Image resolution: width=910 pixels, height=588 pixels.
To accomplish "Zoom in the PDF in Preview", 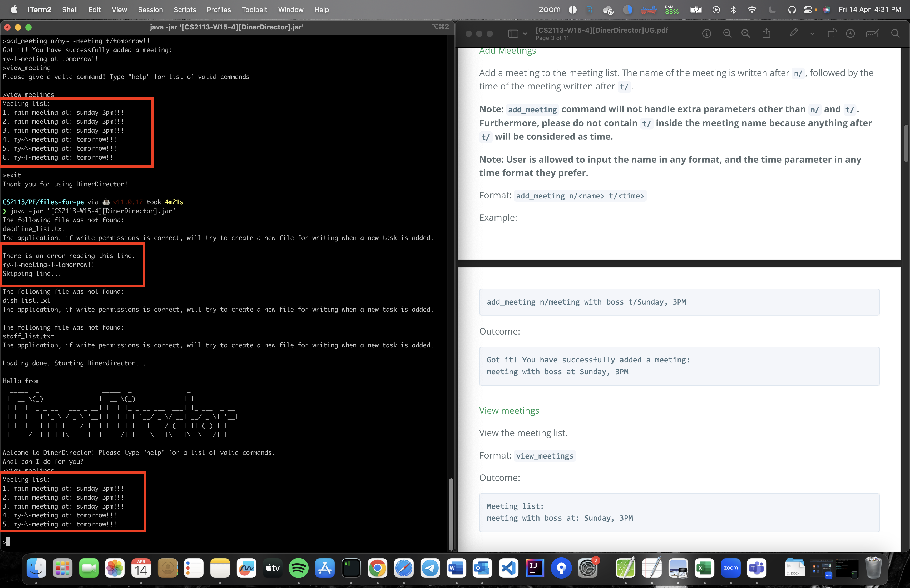I will [x=745, y=34].
